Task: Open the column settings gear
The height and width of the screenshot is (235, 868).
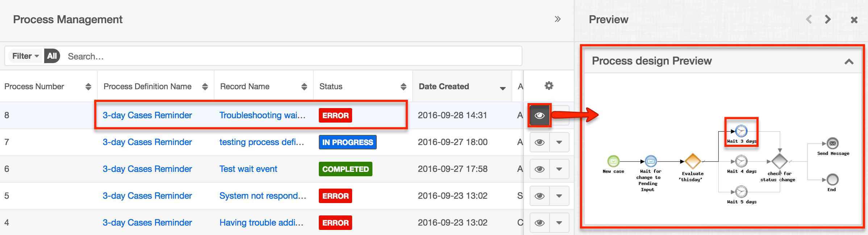Action: pos(549,86)
